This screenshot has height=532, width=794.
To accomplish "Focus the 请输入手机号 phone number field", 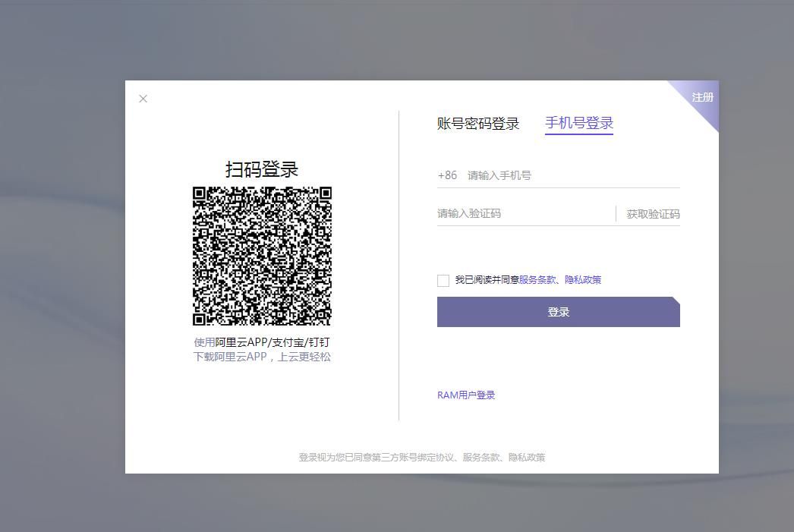I will click(569, 175).
